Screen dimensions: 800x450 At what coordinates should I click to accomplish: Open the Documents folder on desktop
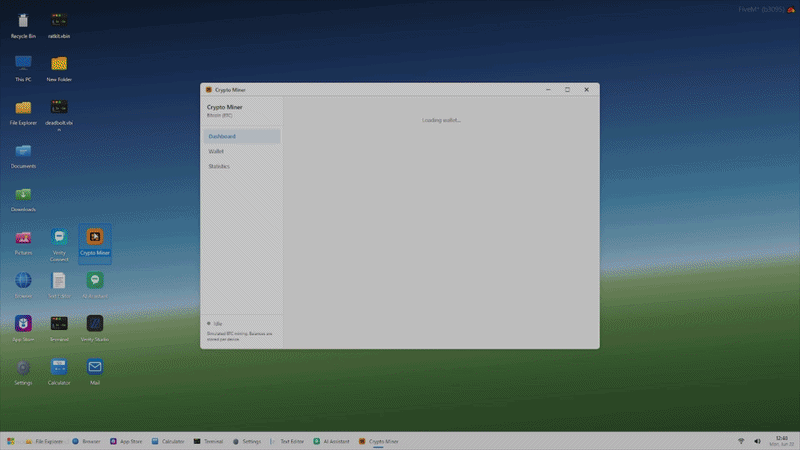pyautogui.click(x=23, y=156)
